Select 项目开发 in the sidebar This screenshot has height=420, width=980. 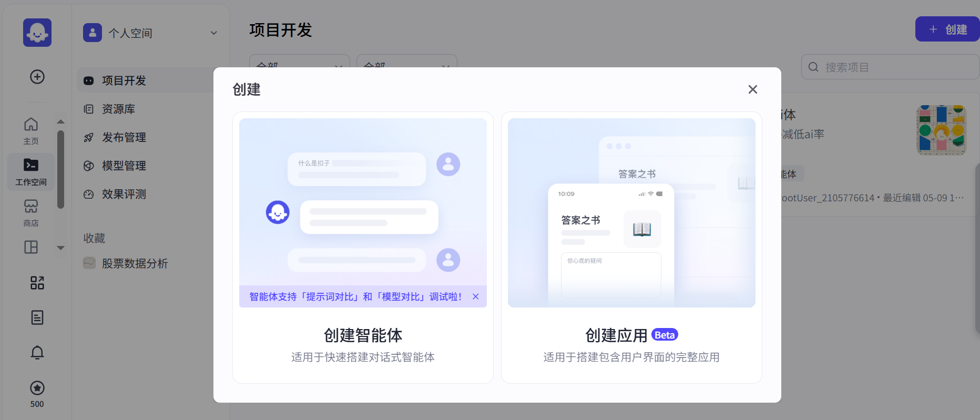[146, 80]
